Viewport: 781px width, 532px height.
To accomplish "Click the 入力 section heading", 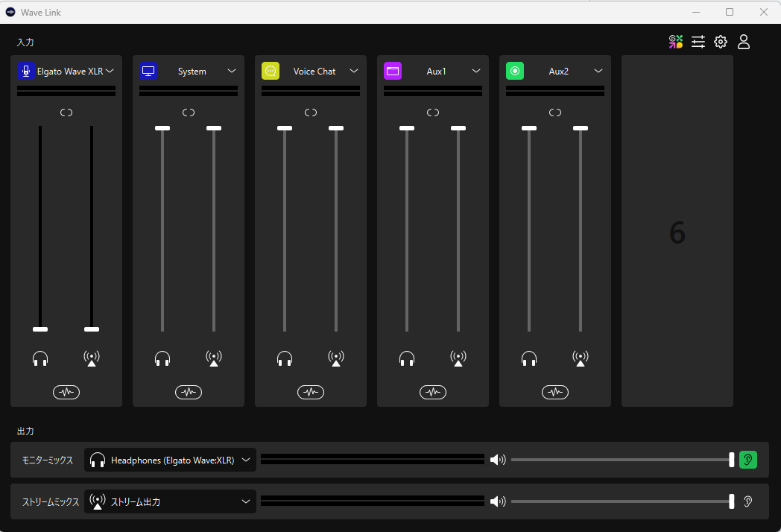I will click(x=25, y=42).
